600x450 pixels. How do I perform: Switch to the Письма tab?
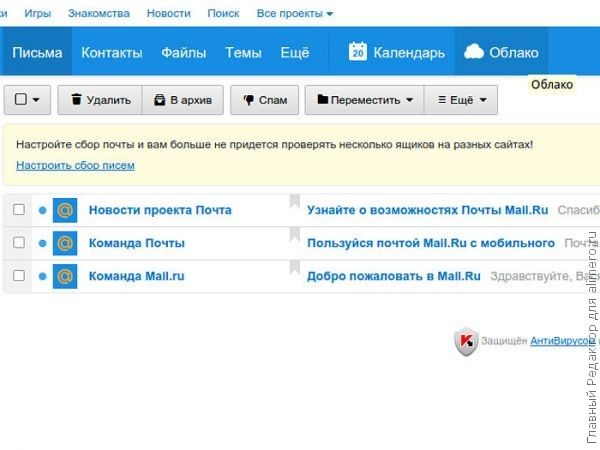click(37, 52)
